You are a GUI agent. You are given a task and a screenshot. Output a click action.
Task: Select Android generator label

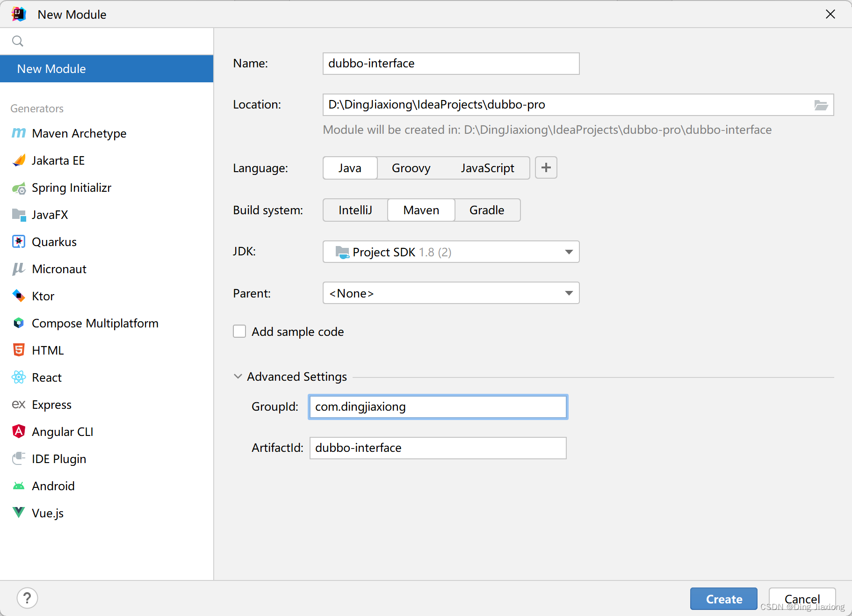click(53, 486)
